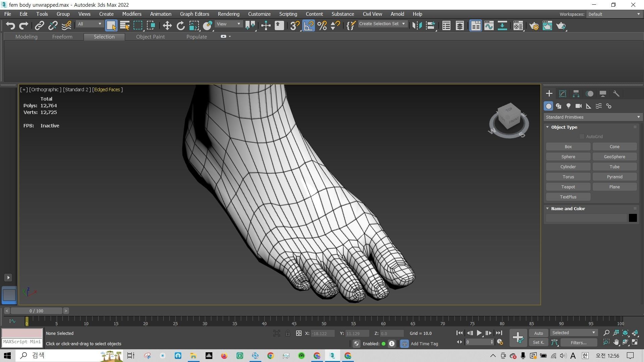
Task: Select the Scale tool
Action: [194, 26]
